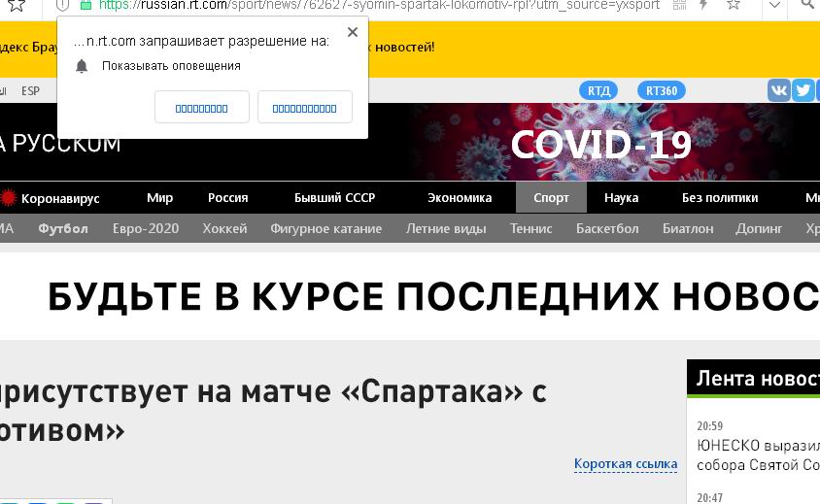Click the star icon left of the shield
820x504 pixels.
coord(17,5)
